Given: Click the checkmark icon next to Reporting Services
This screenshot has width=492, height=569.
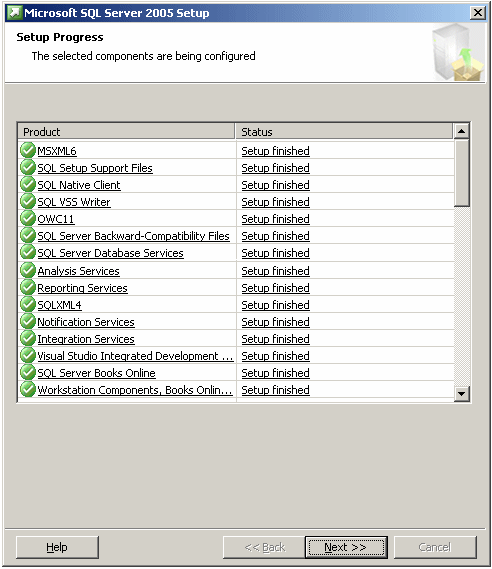Looking at the screenshot, I should (28, 287).
